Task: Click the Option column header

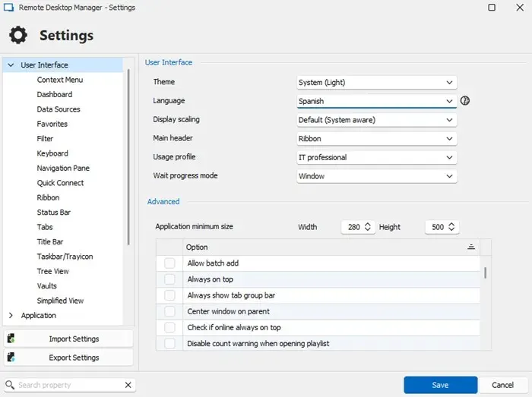Action: click(331, 247)
